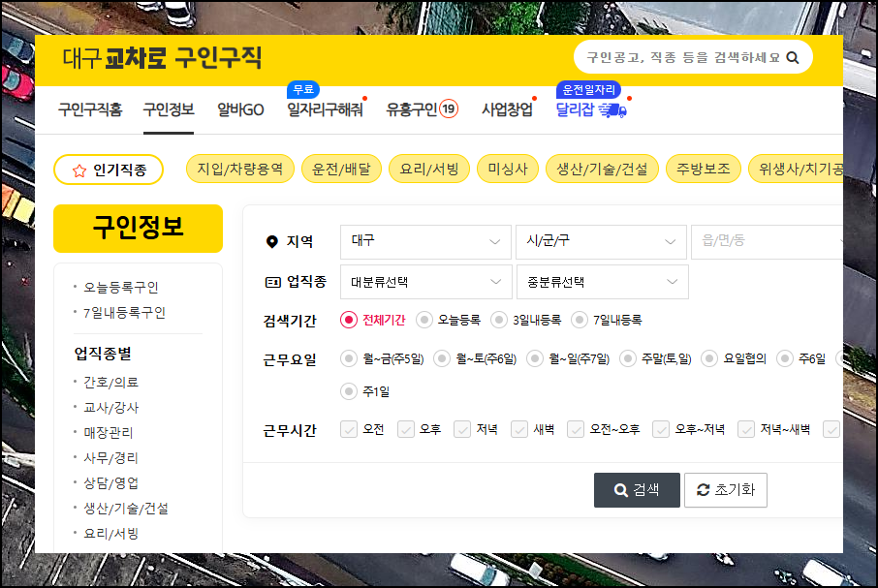
Task: Open the 구인구직홈 tab
Action: [90, 109]
